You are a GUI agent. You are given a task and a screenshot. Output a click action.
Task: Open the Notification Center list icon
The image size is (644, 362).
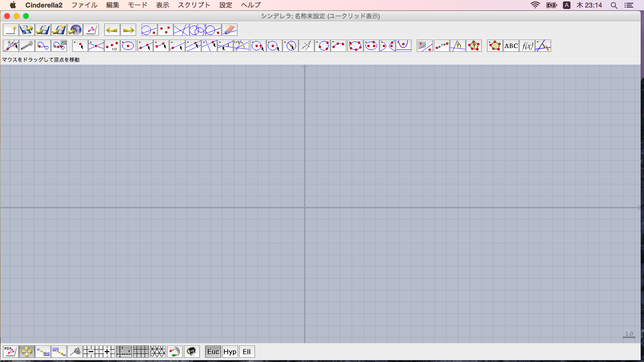click(x=628, y=5)
